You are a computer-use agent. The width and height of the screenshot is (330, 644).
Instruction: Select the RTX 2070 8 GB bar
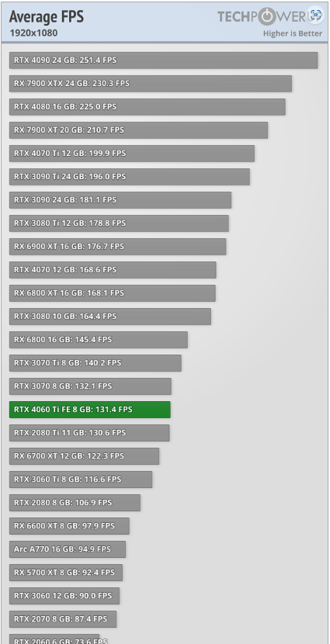click(x=63, y=619)
